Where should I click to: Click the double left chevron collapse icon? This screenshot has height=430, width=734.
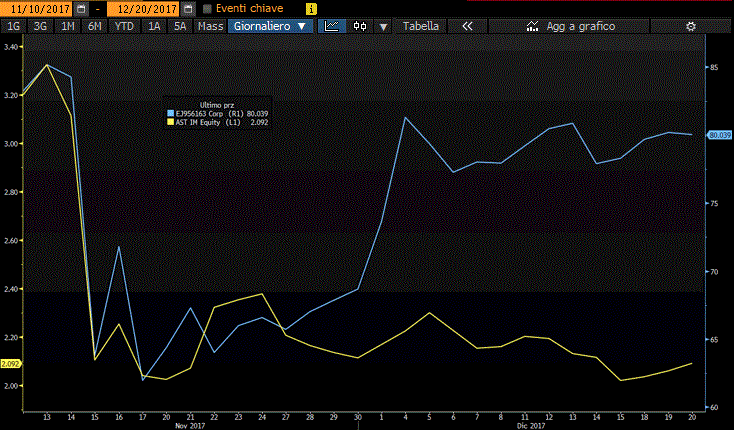467,26
